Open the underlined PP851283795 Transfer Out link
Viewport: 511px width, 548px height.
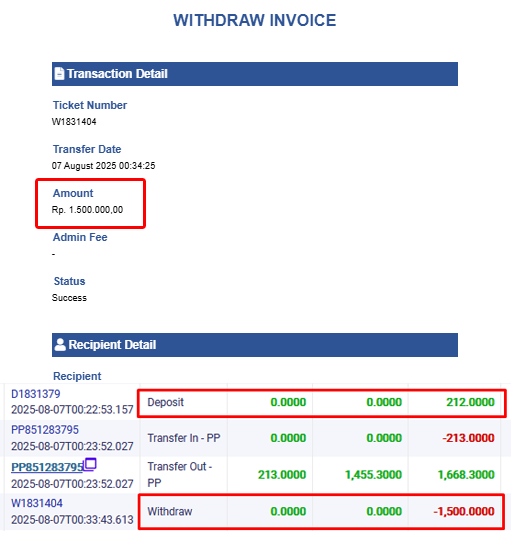47,467
